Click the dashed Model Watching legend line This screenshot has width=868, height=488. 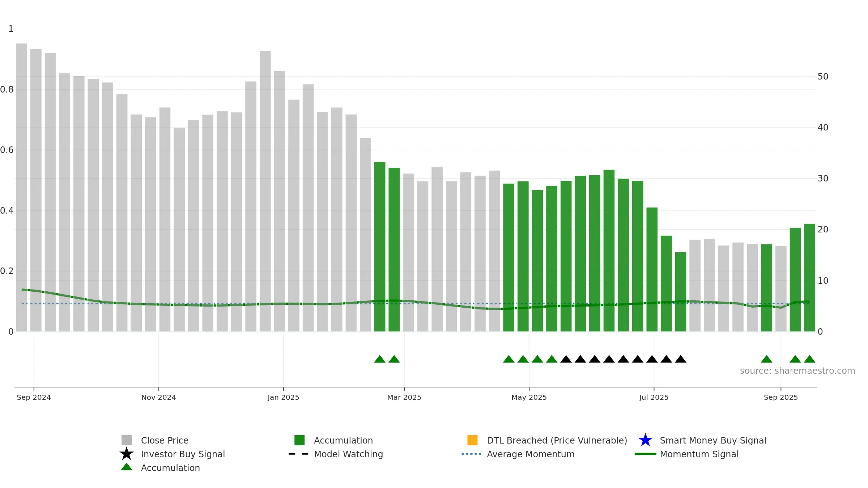pyautogui.click(x=299, y=454)
